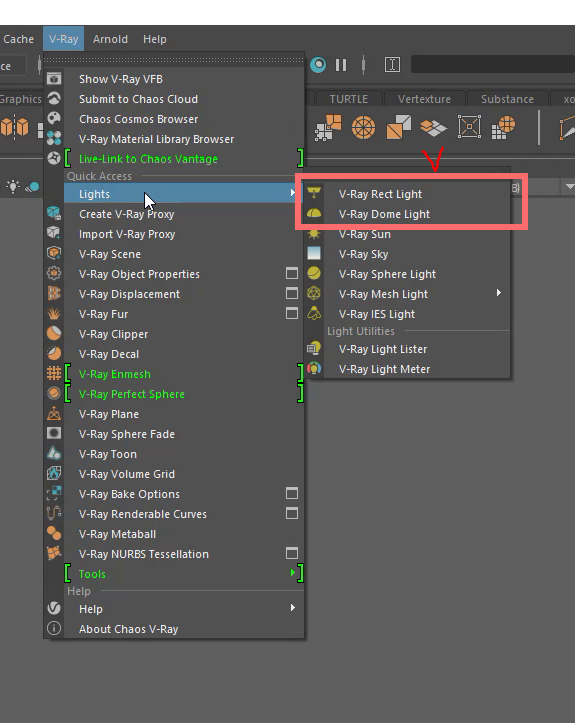Expand the Help submenu in V-Ray menu
The width and height of the screenshot is (575, 723).
(x=184, y=609)
